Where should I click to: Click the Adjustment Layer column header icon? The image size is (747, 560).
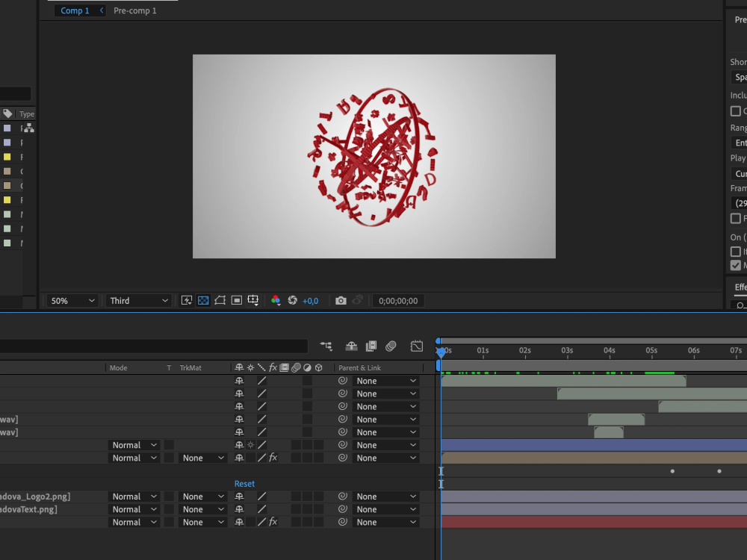(x=307, y=367)
